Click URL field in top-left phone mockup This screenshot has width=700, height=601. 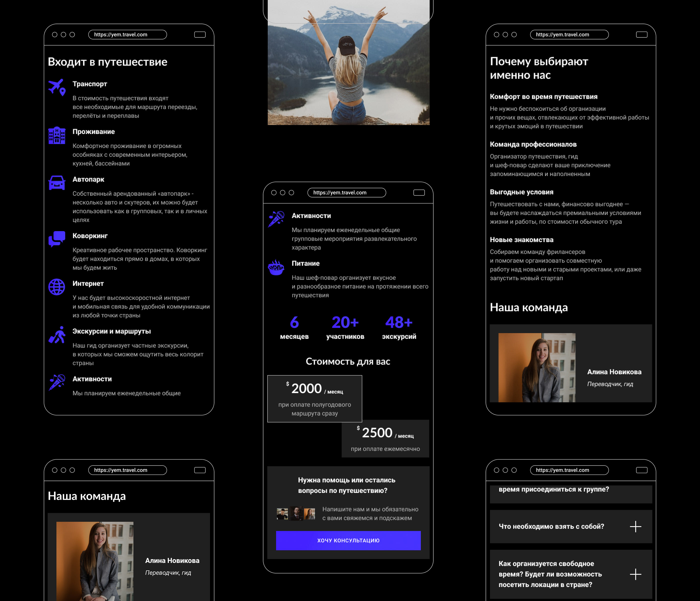pos(127,35)
